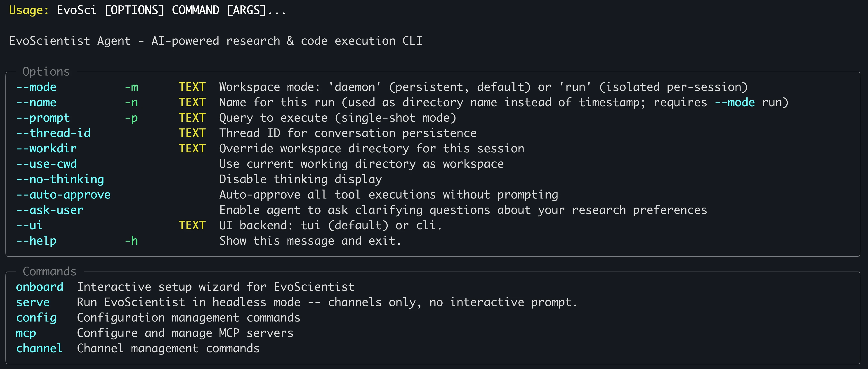This screenshot has width=868, height=369.
Task: Click the mcp command name
Action: point(26,333)
